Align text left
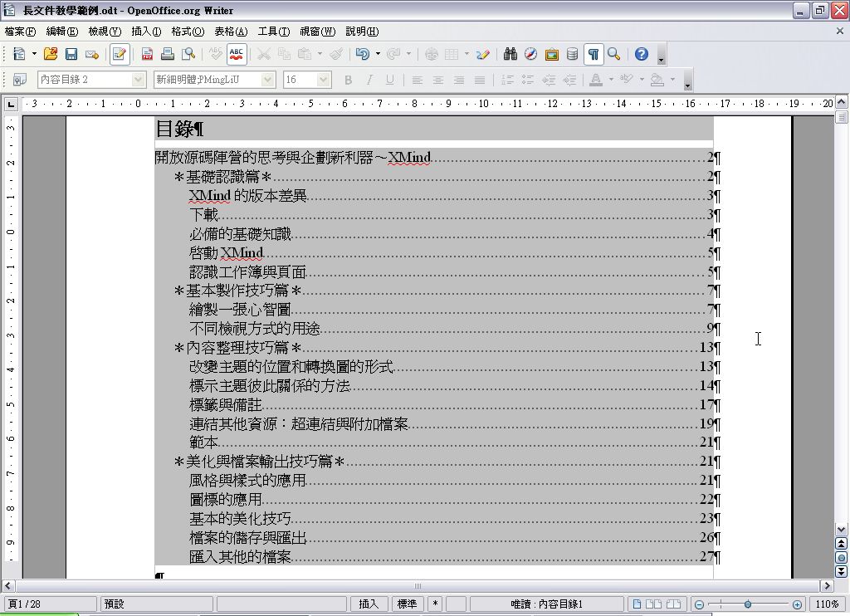Image resolution: width=850 pixels, height=616 pixels. click(x=417, y=80)
